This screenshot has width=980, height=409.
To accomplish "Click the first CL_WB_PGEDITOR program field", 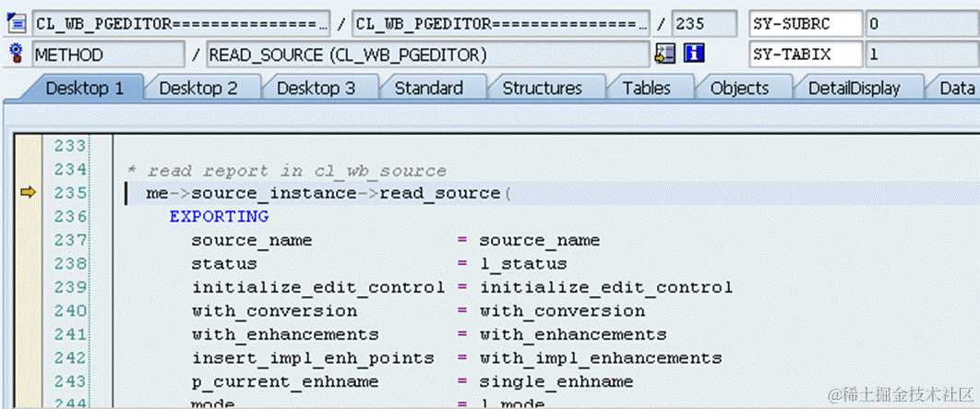I will tap(181, 24).
